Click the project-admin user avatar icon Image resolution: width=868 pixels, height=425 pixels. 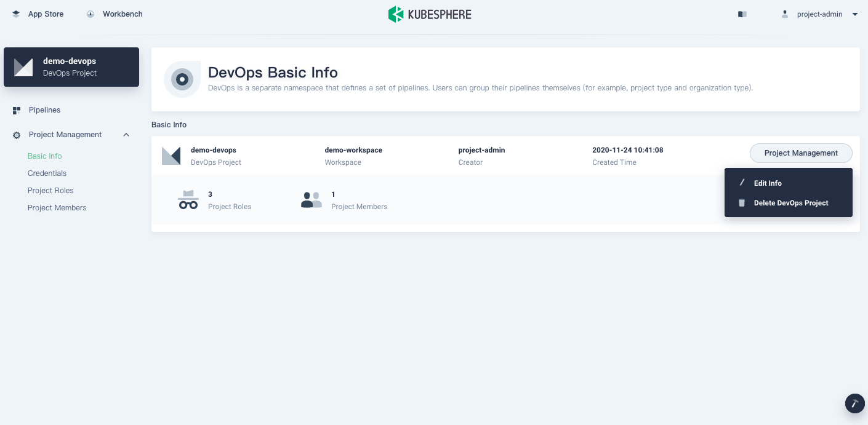point(785,14)
